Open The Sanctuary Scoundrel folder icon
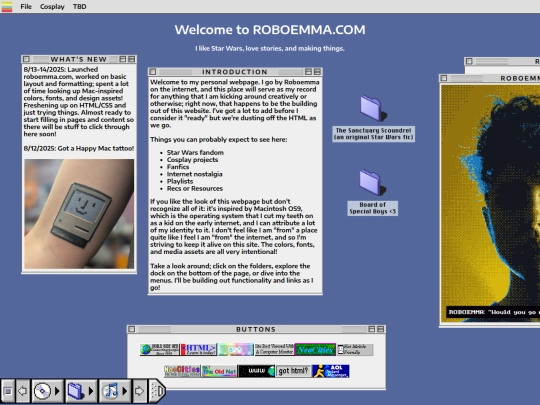The image size is (540, 405). (374, 108)
